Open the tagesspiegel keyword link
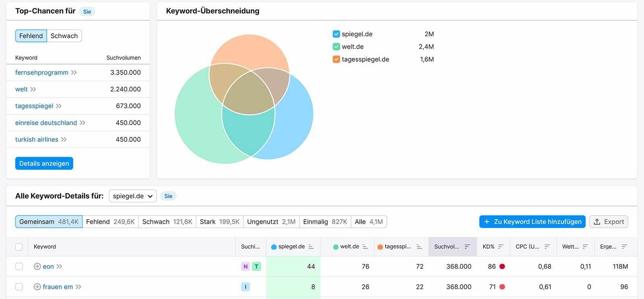Screen dimensions: 644x299 [x=34, y=106]
